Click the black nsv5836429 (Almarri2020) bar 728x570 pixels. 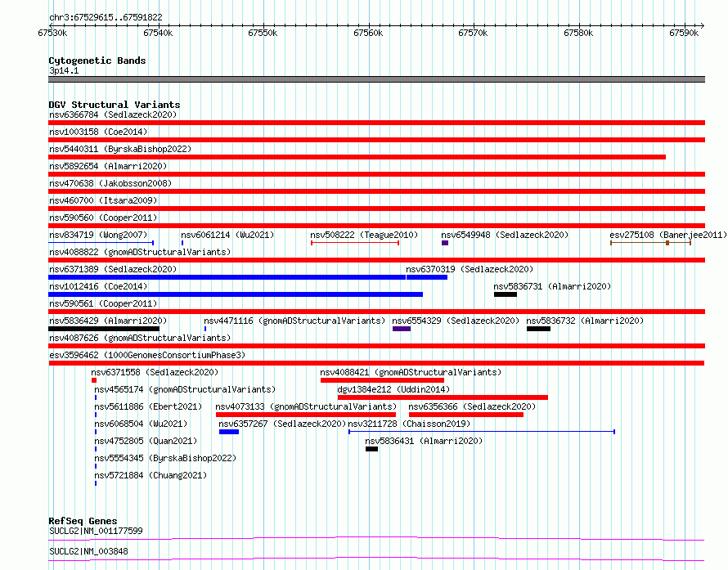click(104, 329)
